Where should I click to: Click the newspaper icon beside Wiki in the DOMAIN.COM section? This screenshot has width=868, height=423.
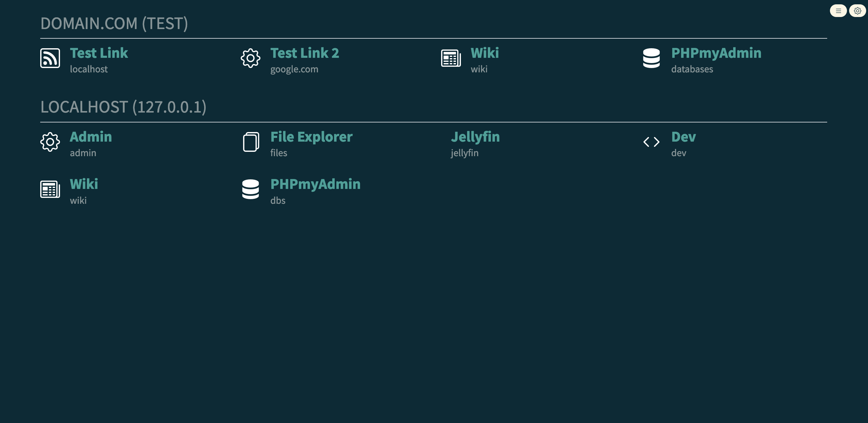(451, 58)
